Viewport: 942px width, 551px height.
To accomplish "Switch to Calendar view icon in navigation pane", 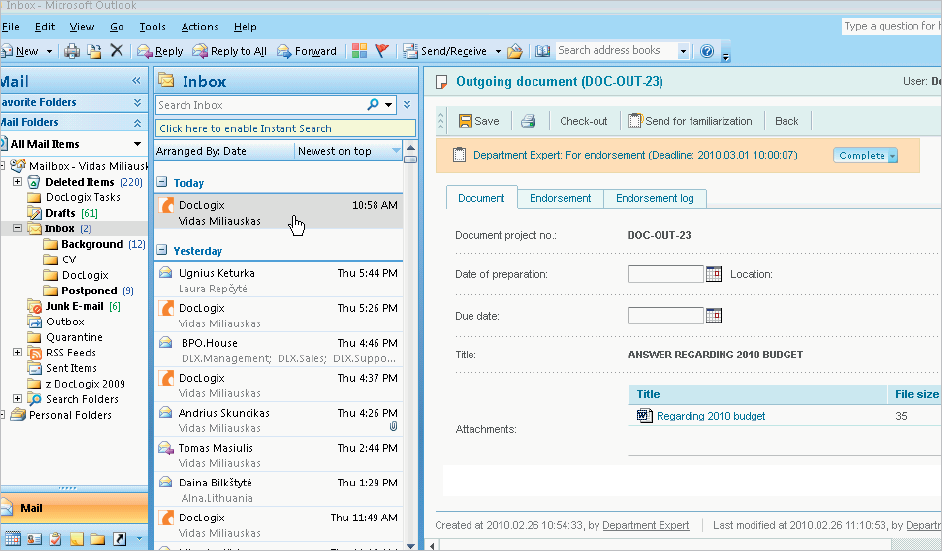I will (13, 538).
